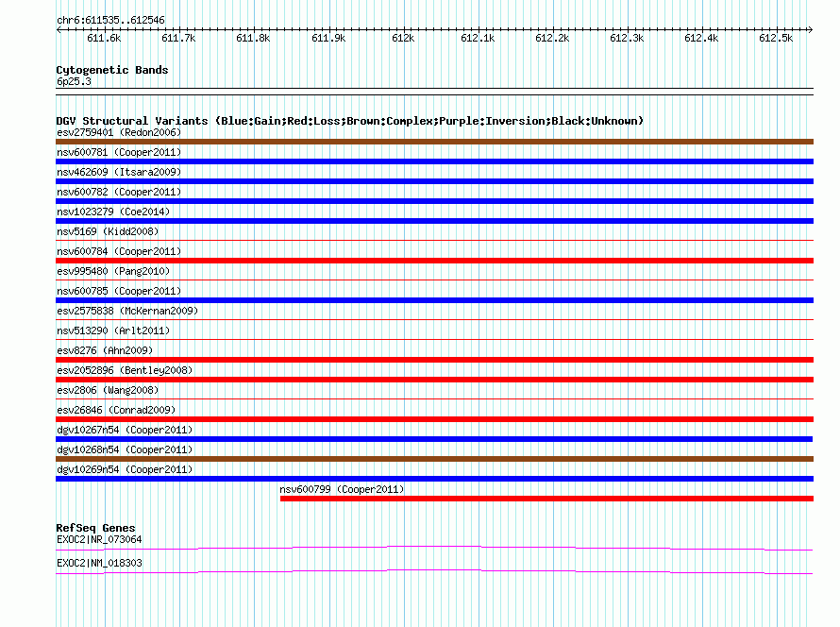Viewport: 840px width, 627px height.
Task: Click the nsv600785 (Cooper2011) label
Action: click(x=119, y=291)
